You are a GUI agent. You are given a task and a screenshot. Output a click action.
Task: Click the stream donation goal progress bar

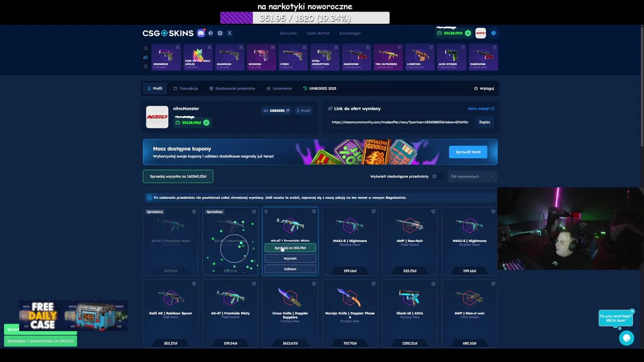click(x=305, y=18)
